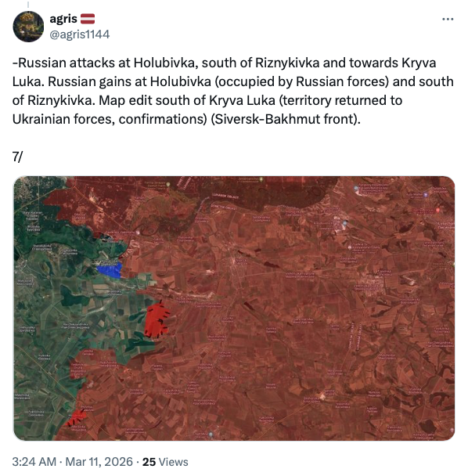Click the 3:24 AM timestamp
This screenshot has width=468, height=476.
(x=34, y=462)
